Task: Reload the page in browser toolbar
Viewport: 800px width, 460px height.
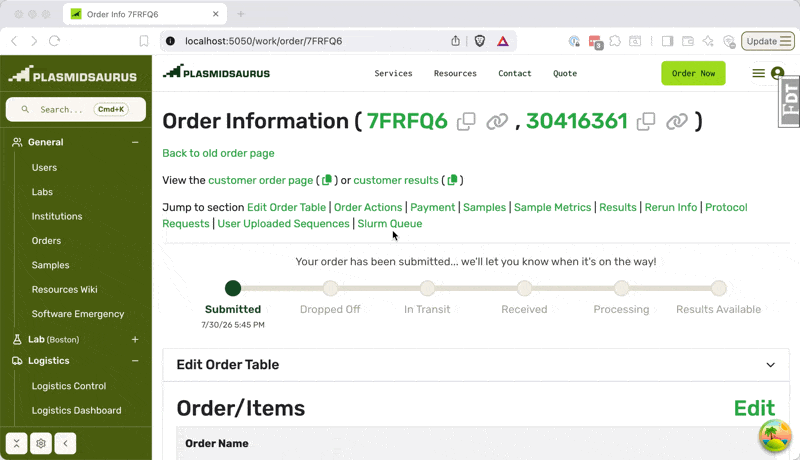Action: pyautogui.click(x=54, y=41)
